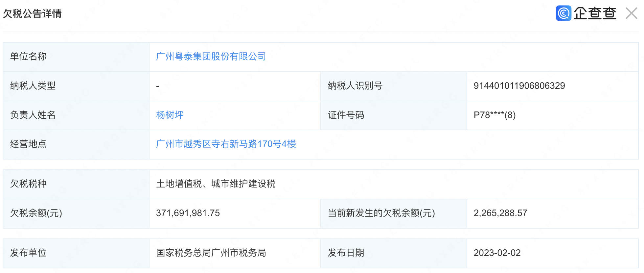Click the tax types 土地增值税、城市维护建设税 cell

coord(216,184)
